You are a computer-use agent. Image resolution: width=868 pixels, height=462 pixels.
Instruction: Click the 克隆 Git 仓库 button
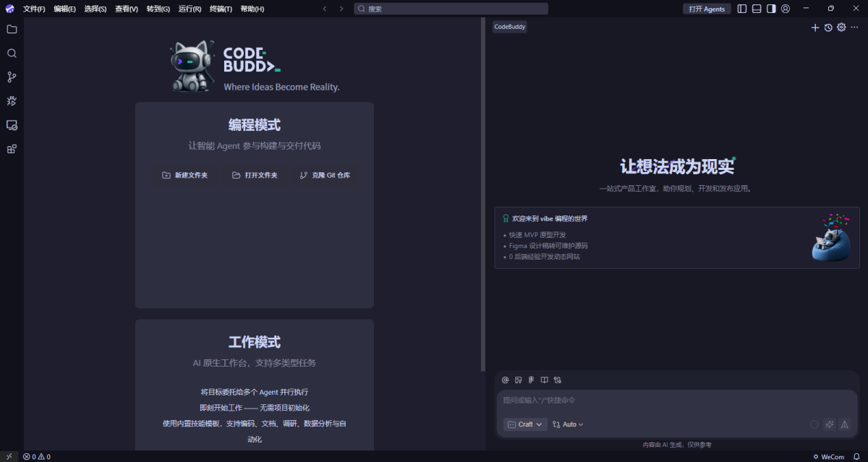(323, 174)
